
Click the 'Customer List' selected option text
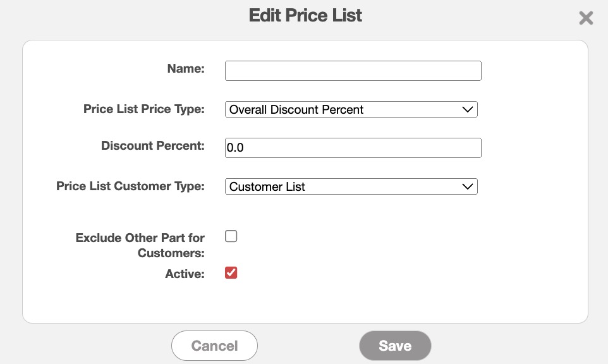(x=267, y=186)
